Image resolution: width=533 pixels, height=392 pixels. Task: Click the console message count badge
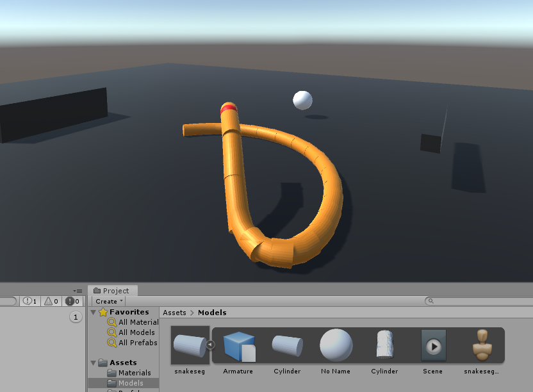pos(76,317)
